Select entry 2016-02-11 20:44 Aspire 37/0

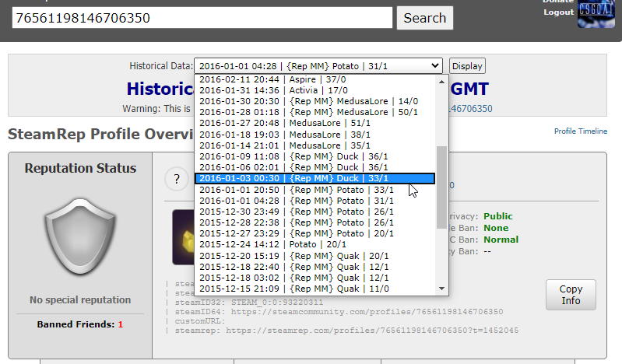tap(315, 79)
